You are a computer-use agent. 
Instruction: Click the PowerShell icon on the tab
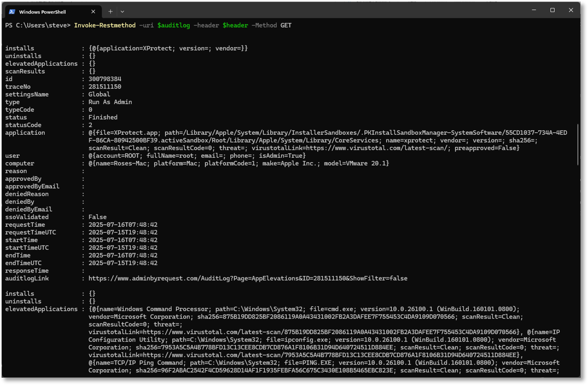12,11
